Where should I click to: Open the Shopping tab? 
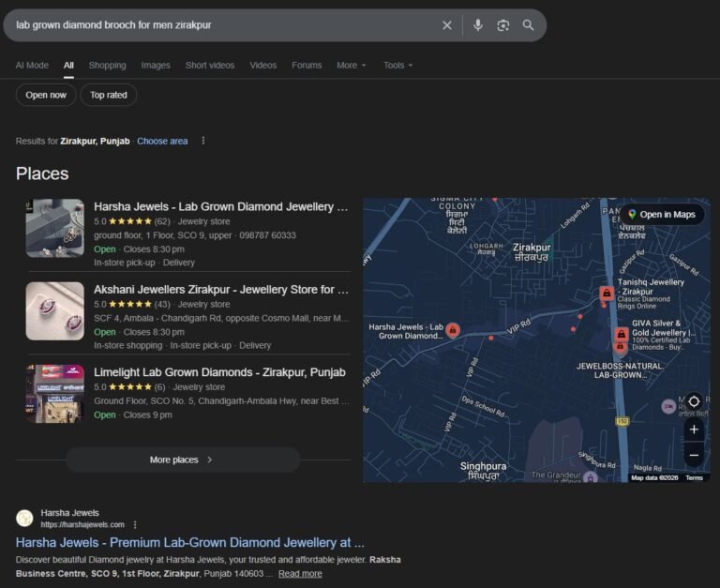(x=108, y=66)
